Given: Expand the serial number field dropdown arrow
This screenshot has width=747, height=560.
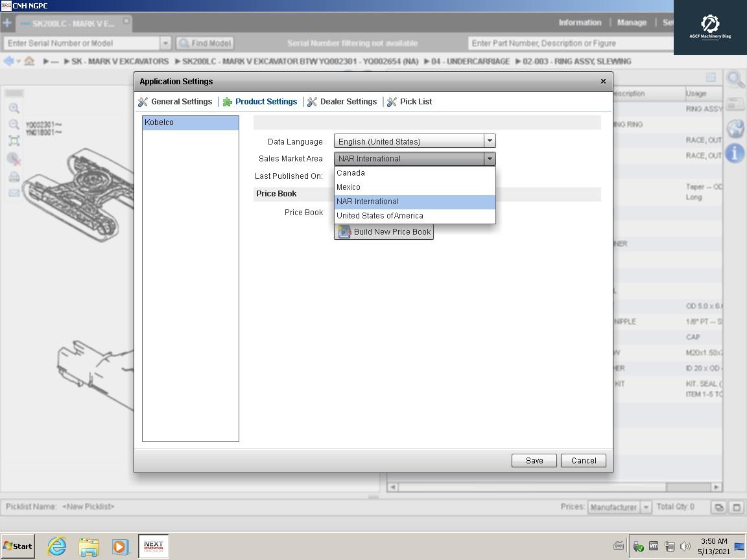Looking at the screenshot, I should 165,43.
